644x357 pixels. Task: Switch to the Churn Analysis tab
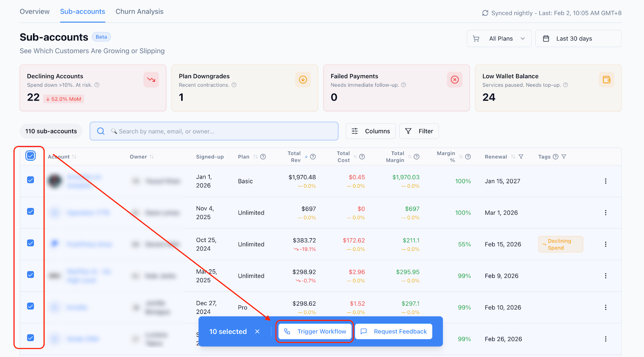[139, 11]
